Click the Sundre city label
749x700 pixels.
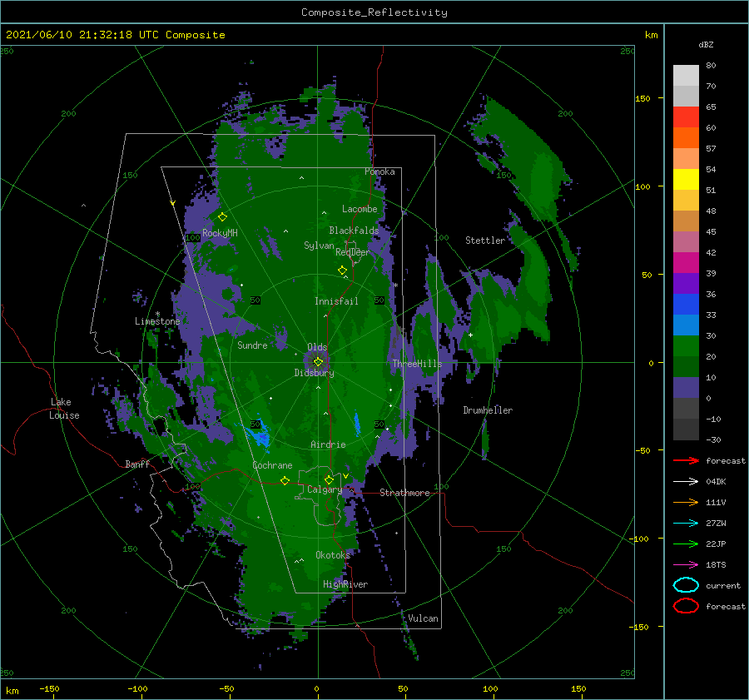click(252, 345)
